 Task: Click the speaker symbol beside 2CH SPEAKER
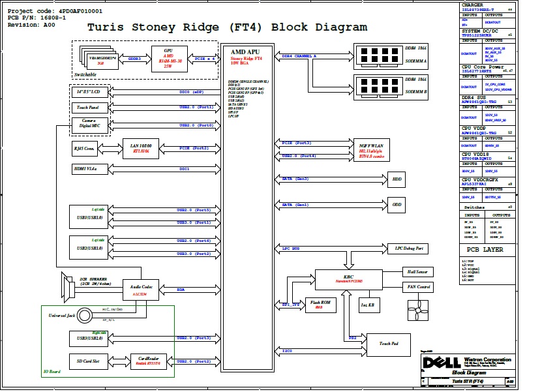coord(68,287)
